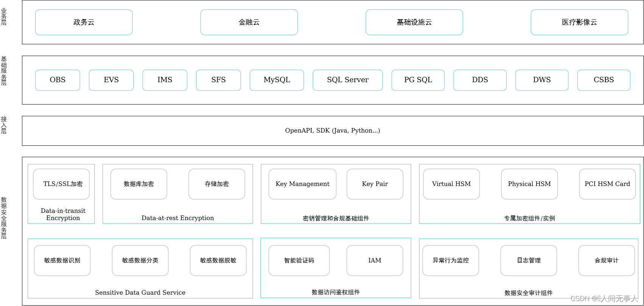Viewport: 644px width, 306px height.
Task: Select the CSBS service box
Action: point(604,80)
